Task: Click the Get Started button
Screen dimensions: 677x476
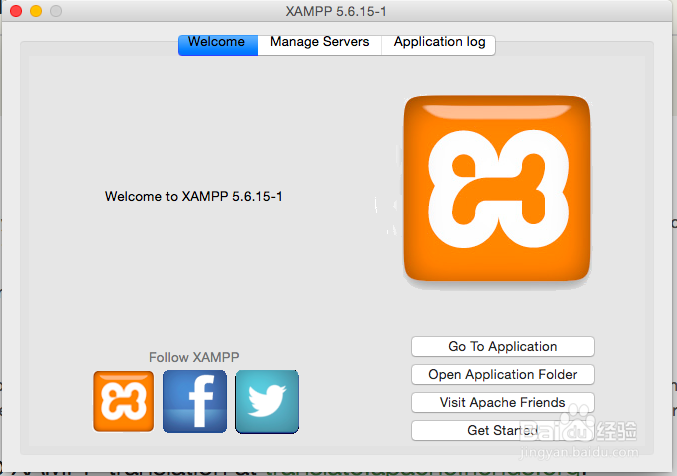Action: (x=503, y=430)
